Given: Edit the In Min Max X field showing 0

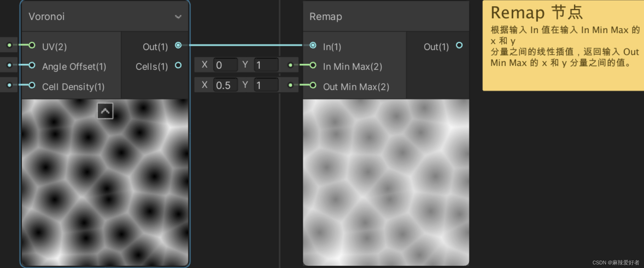Looking at the screenshot, I should pos(225,65).
